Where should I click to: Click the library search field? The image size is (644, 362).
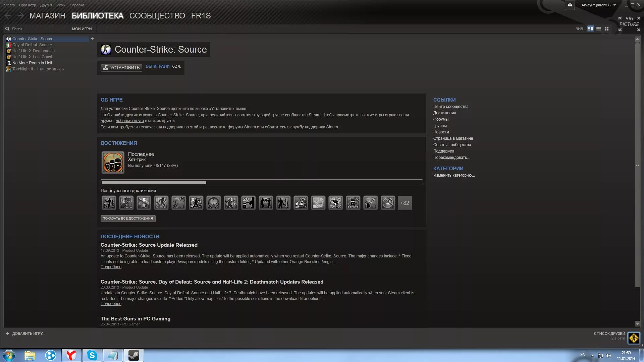point(37,29)
